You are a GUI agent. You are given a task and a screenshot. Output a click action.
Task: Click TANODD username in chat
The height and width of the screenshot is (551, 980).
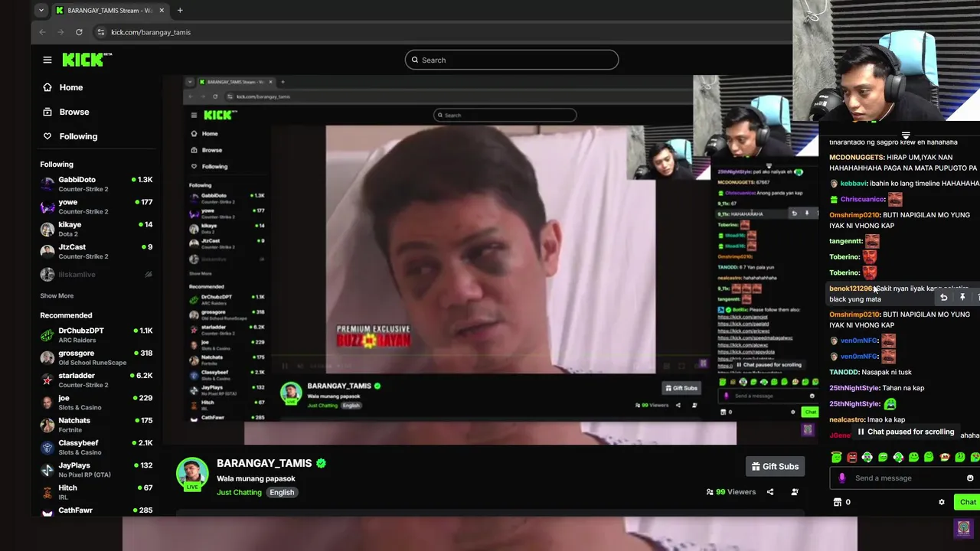(x=844, y=372)
